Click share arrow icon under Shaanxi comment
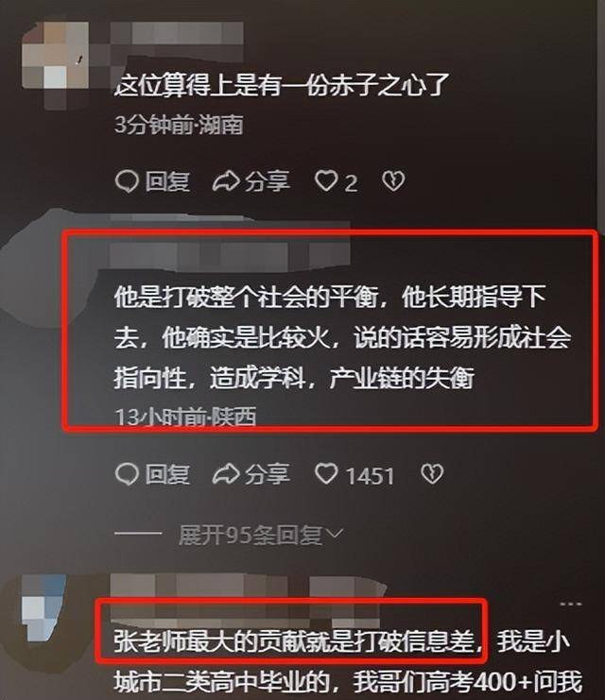 [226, 474]
